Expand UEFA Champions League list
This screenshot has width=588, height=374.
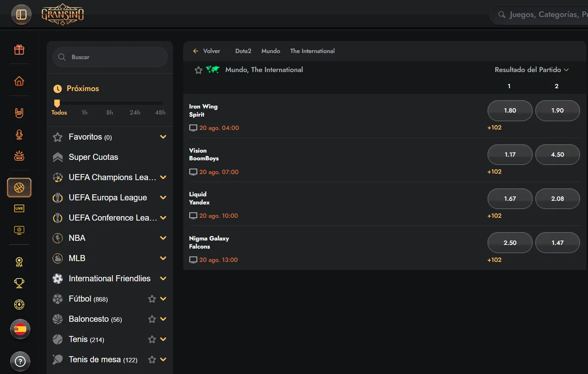pyautogui.click(x=163, y=177)
